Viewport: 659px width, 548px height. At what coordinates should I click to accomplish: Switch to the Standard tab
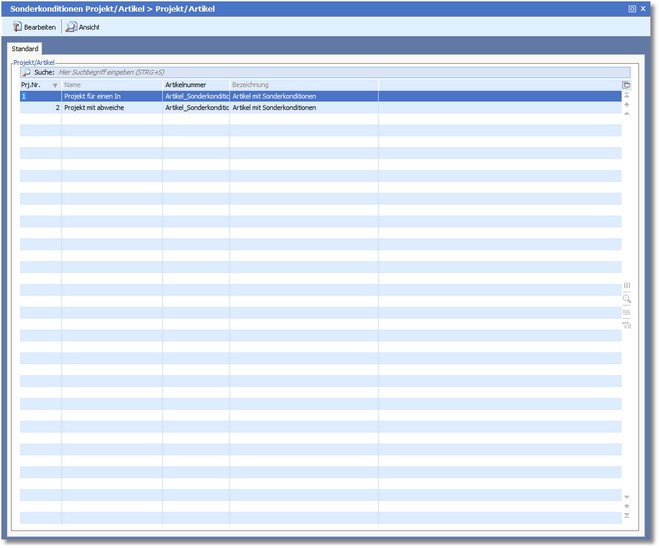tap(25, 48)
